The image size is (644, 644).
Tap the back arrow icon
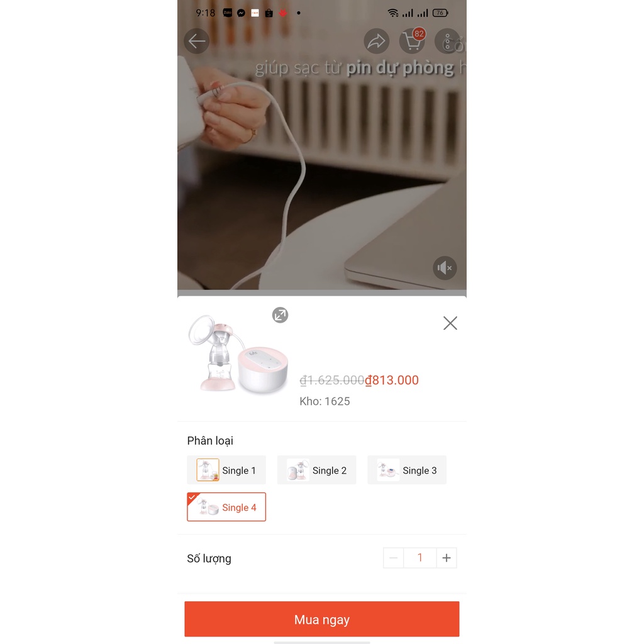click(x=196, y=41)
